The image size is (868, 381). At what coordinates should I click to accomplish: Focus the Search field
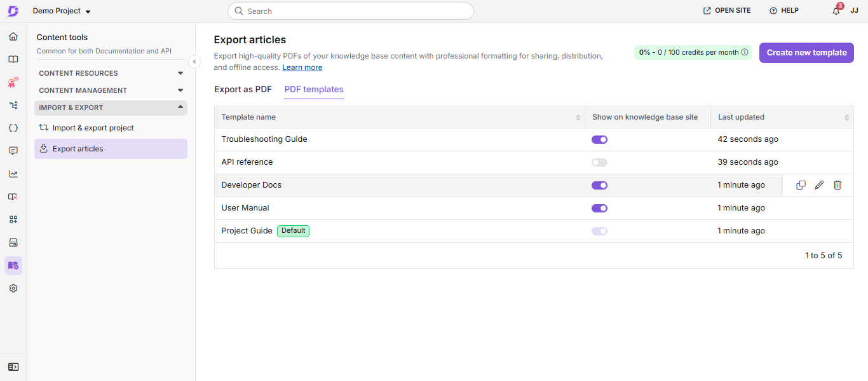(351, 11)
